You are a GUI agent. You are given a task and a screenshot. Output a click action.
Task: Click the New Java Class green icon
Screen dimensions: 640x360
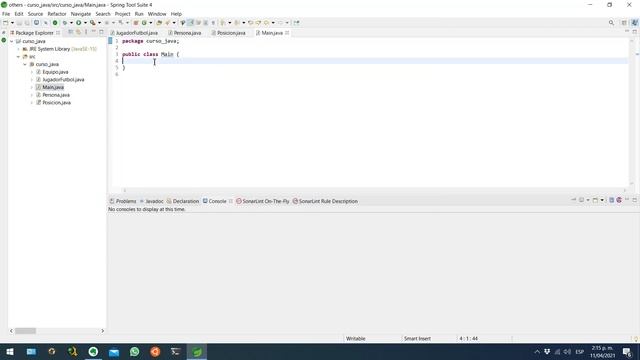click(144, 23)
